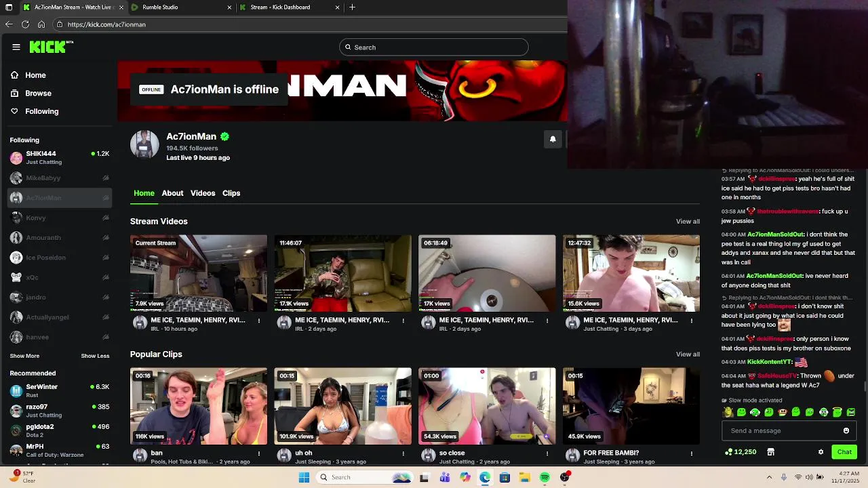Open a new browser tab
The height and width of the screenshot is (488, 868).
352,7
